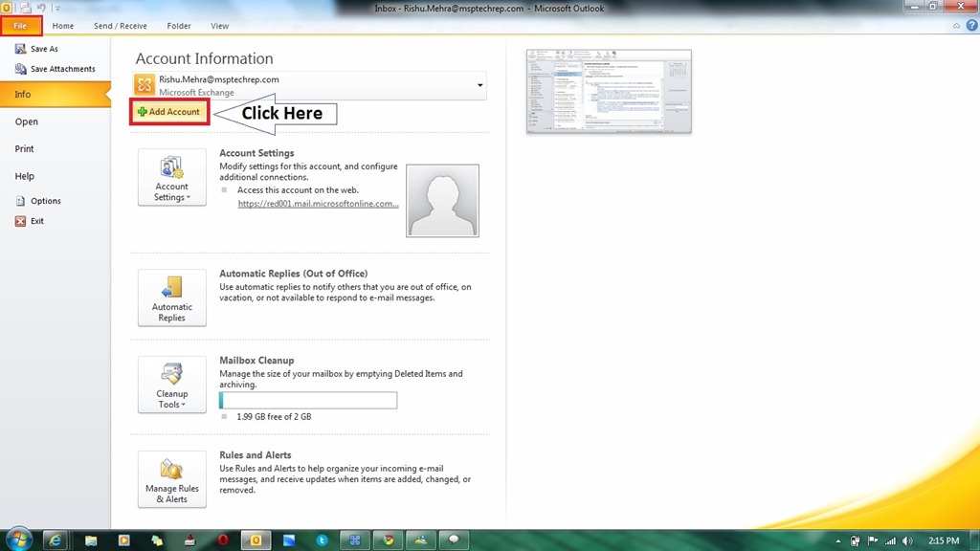Select Help in the backstage sidebar
The height and width of the screenshot is (551, 980).
click(24, 176)
